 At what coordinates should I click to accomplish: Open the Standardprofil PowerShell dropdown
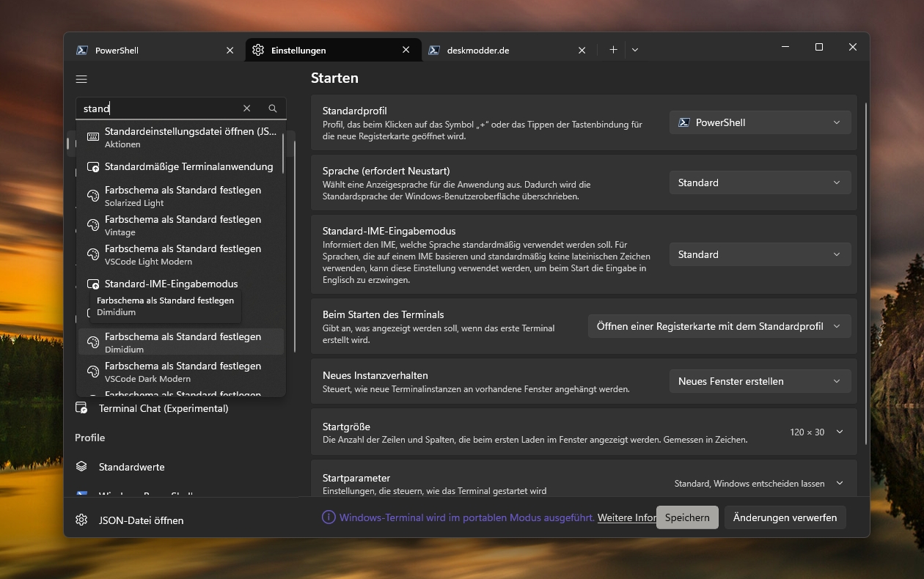click(760, 122)
